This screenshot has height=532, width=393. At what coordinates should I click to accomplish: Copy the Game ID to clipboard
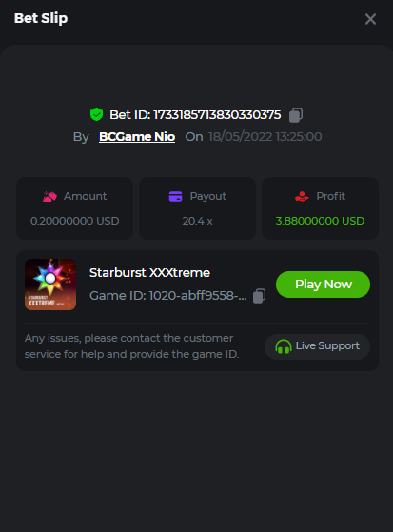(x=259, y=296)
